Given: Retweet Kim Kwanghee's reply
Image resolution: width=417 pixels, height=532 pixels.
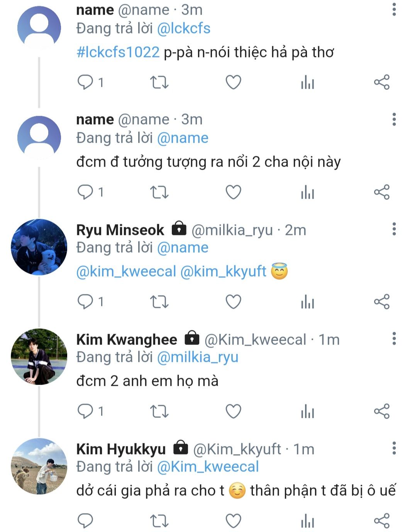Looking at the screenshot, I should (x=159, y=411).
